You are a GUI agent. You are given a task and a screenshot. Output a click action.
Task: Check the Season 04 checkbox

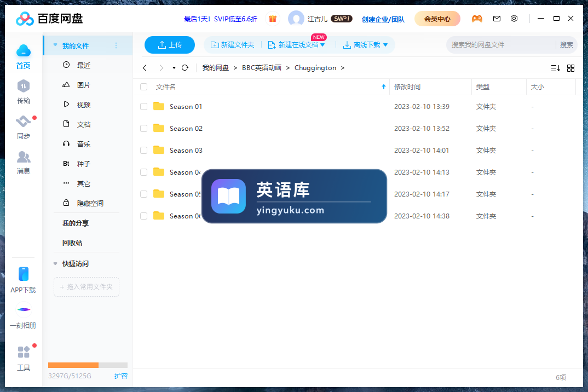143,172
